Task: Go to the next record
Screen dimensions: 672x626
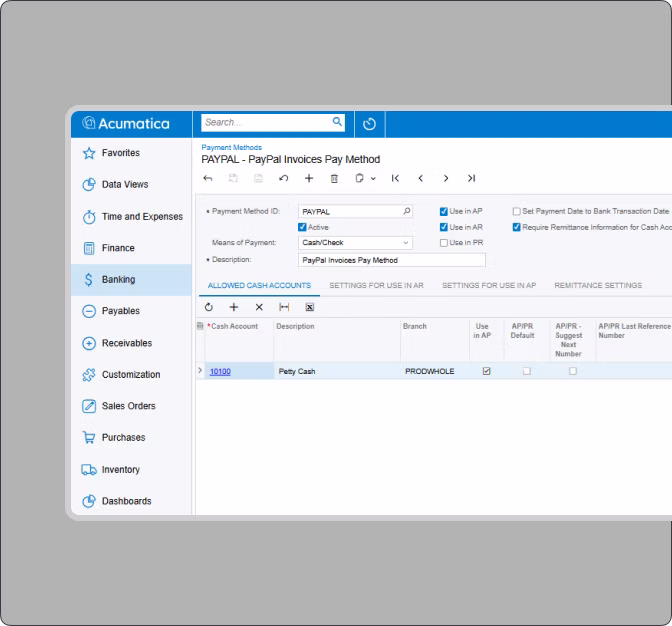Action: pos(446,178)
